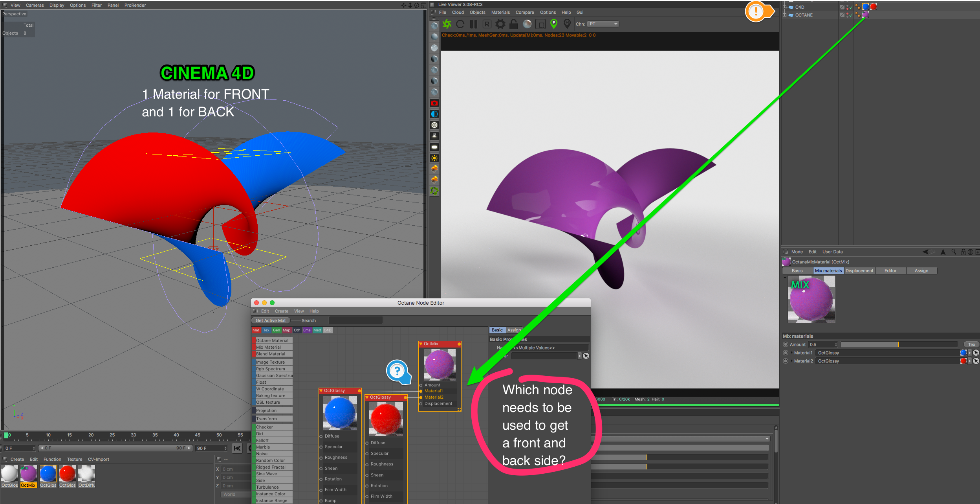Click the green pick focus pin icon
The height and width of the screenshot is (504, 980).
point(554,24)
